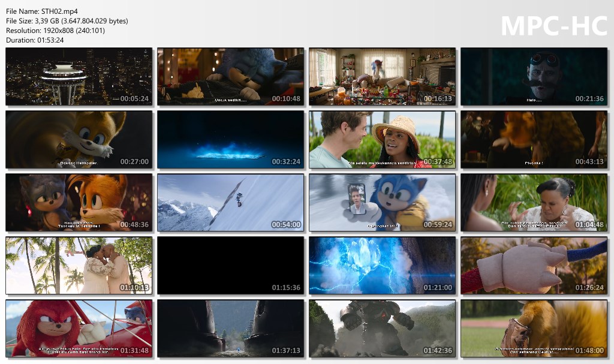
Task: Select the wedding kiss thumbnail at 01:10:13
Action: pyautogui.click(x=79, y=266)
